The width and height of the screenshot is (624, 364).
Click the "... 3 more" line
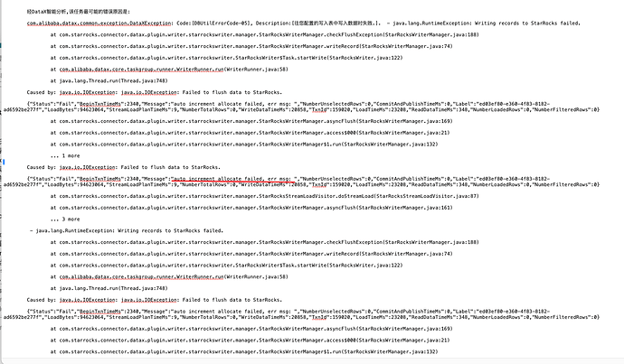(x=65, y=219)
